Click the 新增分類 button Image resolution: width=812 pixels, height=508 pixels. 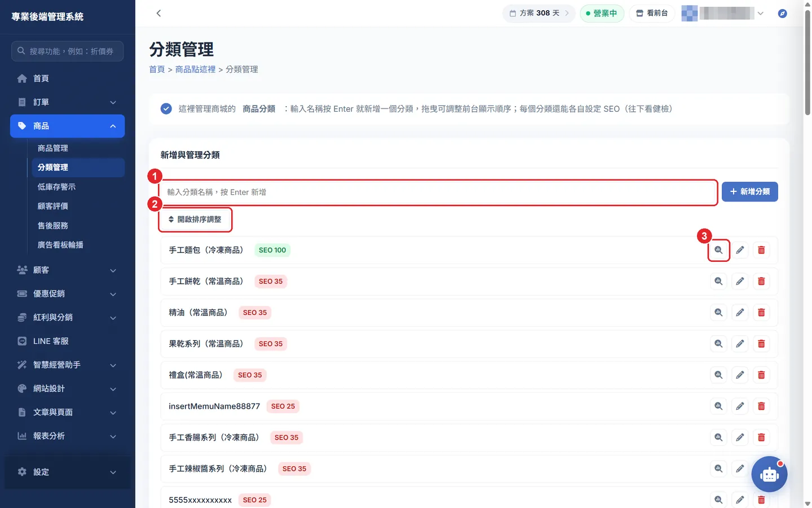750,192
